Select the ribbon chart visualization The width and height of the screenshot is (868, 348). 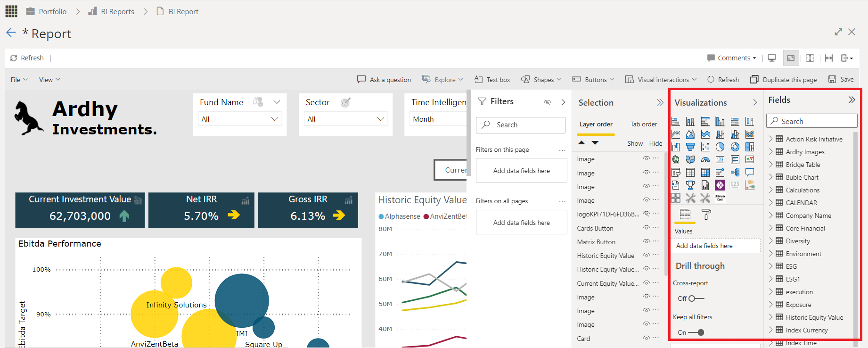pyautogui.click(x=750, y=134)
